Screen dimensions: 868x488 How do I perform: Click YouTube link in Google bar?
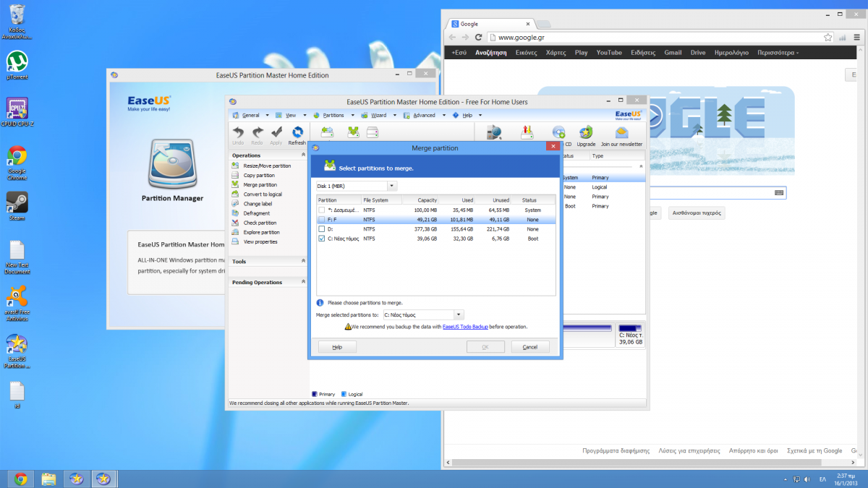click(609, 53)
